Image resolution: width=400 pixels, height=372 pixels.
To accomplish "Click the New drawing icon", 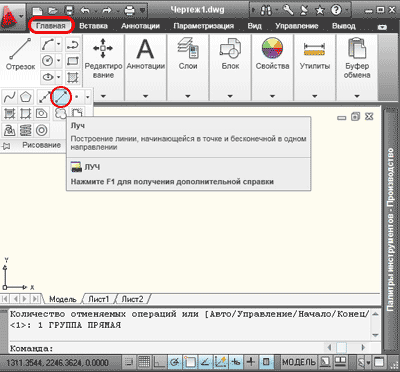I will [x=37, y=11].
